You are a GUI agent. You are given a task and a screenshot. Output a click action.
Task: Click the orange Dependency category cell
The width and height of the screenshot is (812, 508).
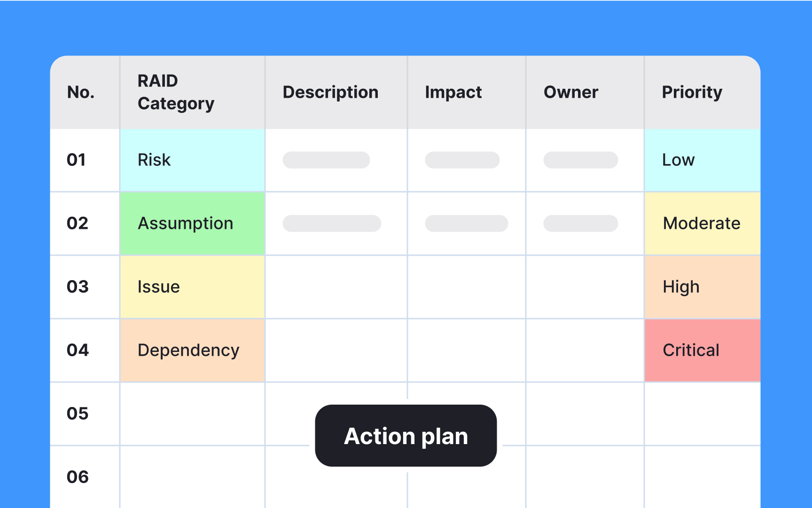tap(192, 351)
